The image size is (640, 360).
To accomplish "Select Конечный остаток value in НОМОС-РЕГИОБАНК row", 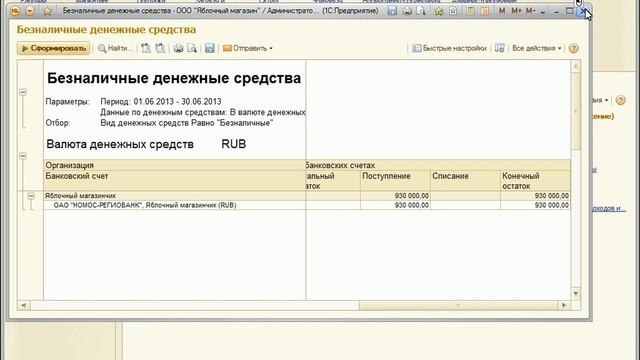I will [x=535, y=205].
